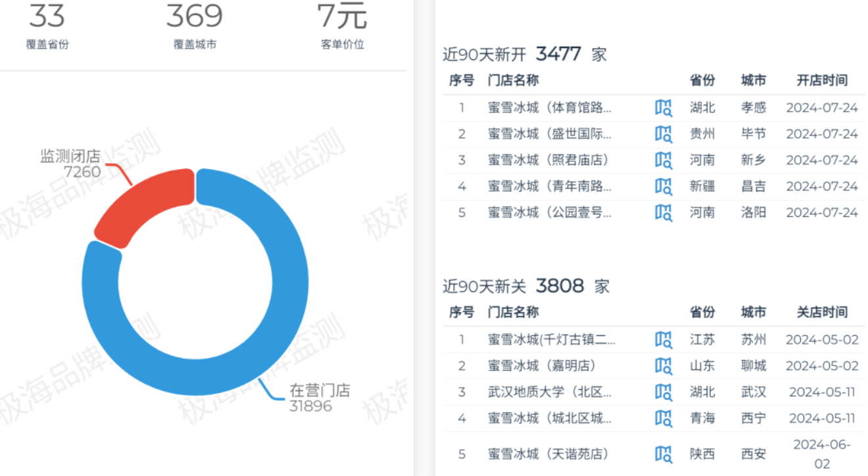
Task: Click the 覆盖城市 369 statistic
Action: point(195,26)
